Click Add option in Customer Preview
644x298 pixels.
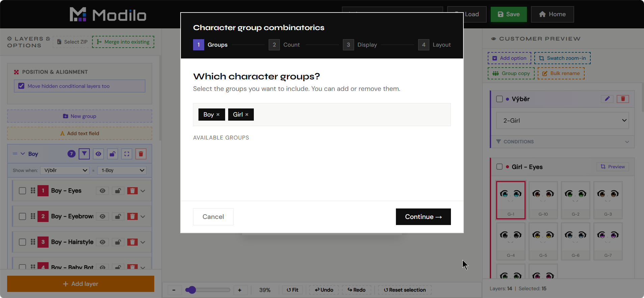tap(509, 58)
